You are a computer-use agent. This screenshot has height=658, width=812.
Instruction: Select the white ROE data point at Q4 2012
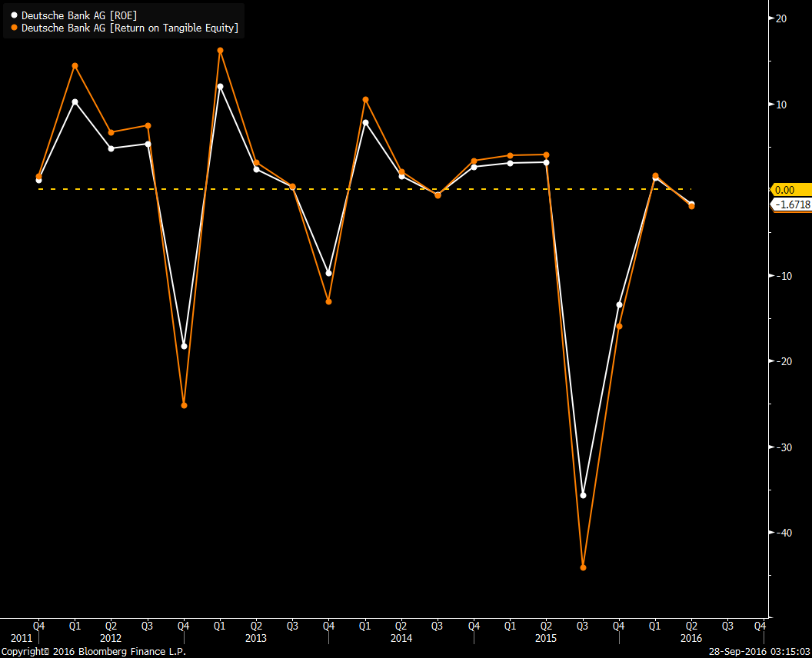pyautogui.click(x=184, y=347)
